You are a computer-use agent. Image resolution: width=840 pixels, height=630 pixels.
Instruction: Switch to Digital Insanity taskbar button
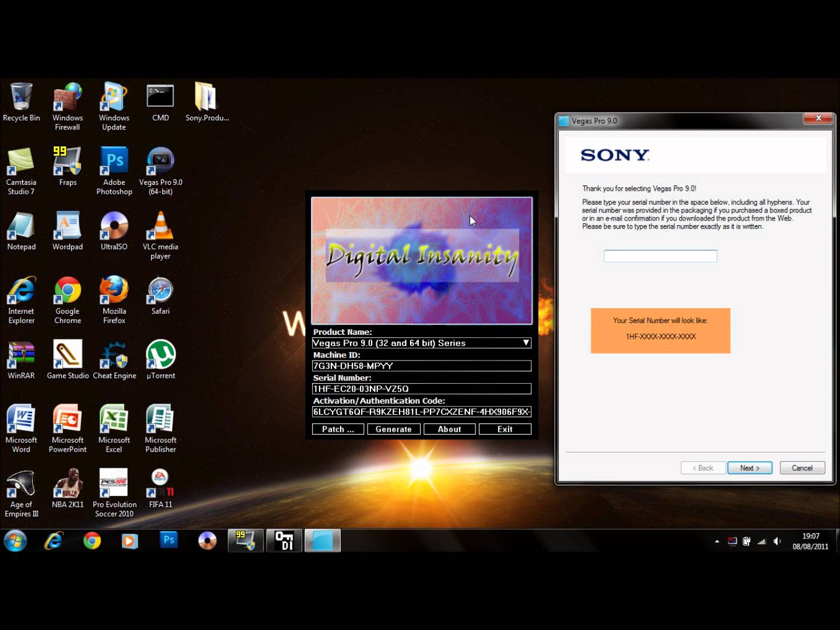284,541
